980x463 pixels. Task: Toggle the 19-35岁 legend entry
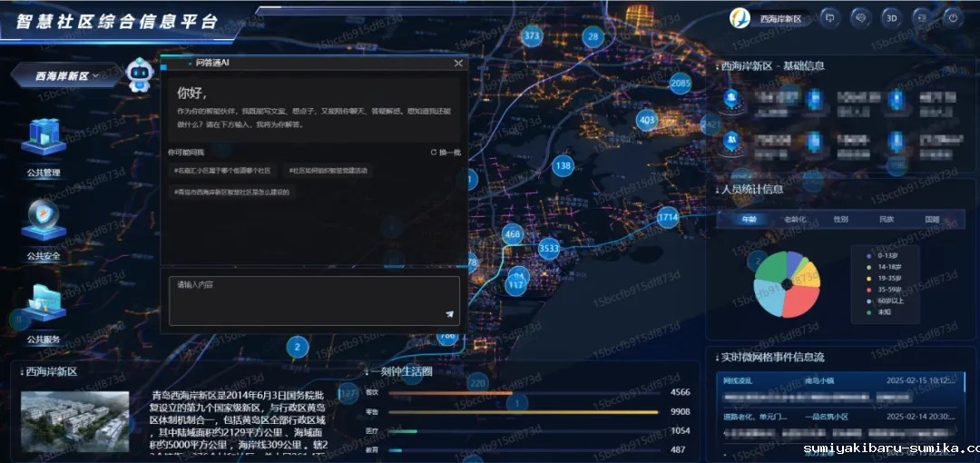(x=885, y=278)
